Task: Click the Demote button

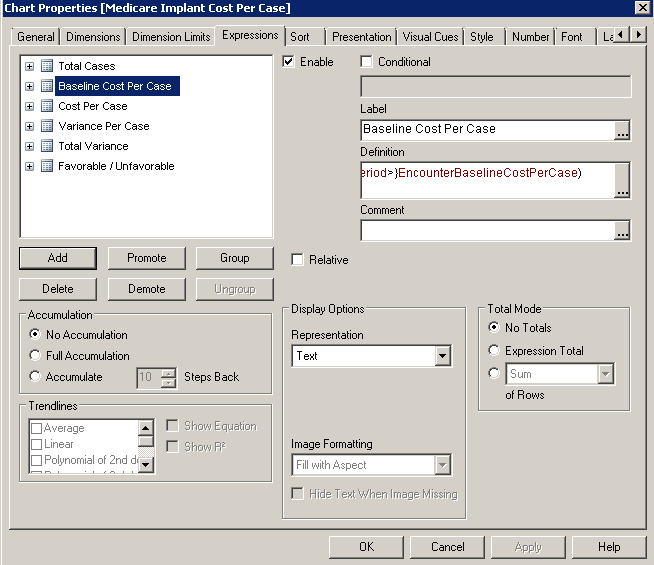Action: point(147,289)
